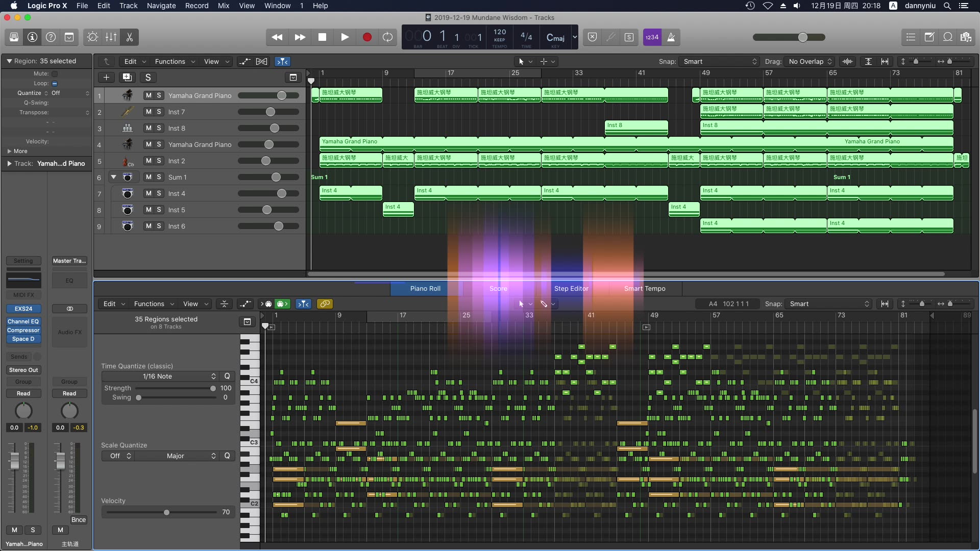Open the Channel EQ plugin
This screenshot has height=551, width=980.
[23, 321]
